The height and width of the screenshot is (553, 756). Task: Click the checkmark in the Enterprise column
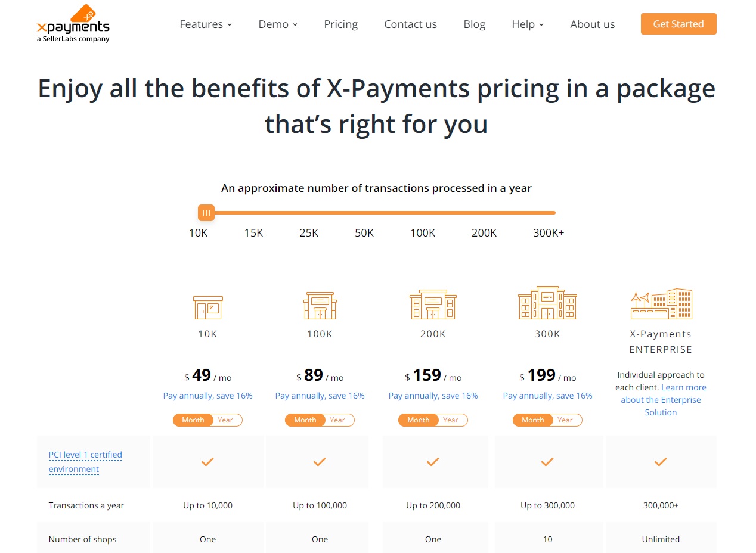[x=661, y=461]
